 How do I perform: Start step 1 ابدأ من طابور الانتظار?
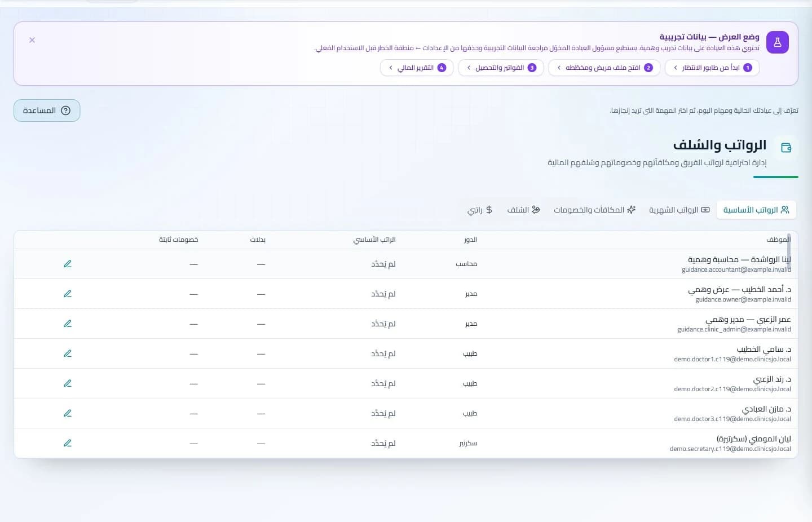click(x=712, y=68)
